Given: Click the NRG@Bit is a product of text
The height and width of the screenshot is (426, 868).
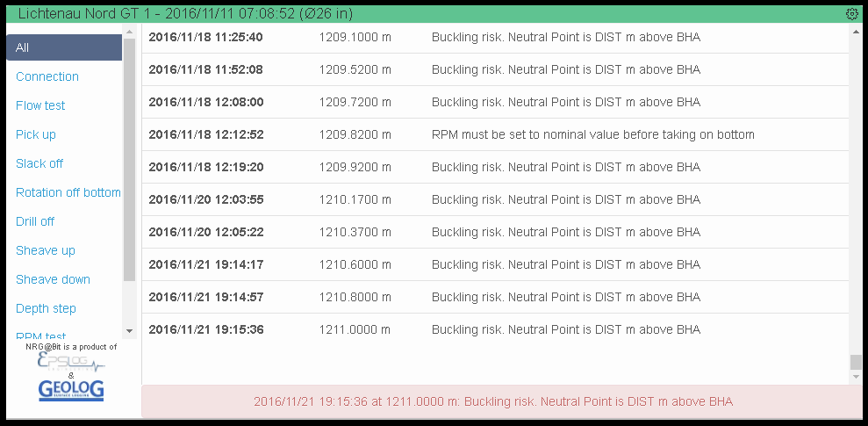Looking at the screenshot, I should click(x=71, y=347).
